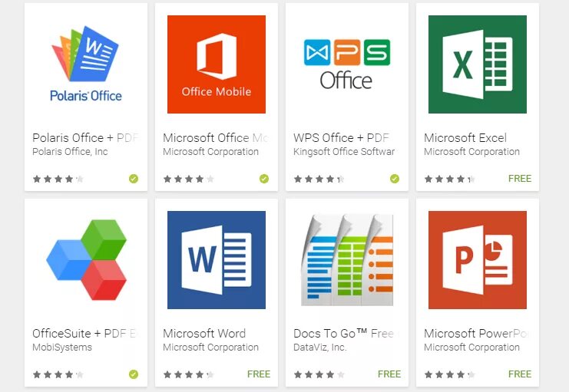
Task: Click FREE on Microsoft PowerPoint card
Action: pos(520,374)
